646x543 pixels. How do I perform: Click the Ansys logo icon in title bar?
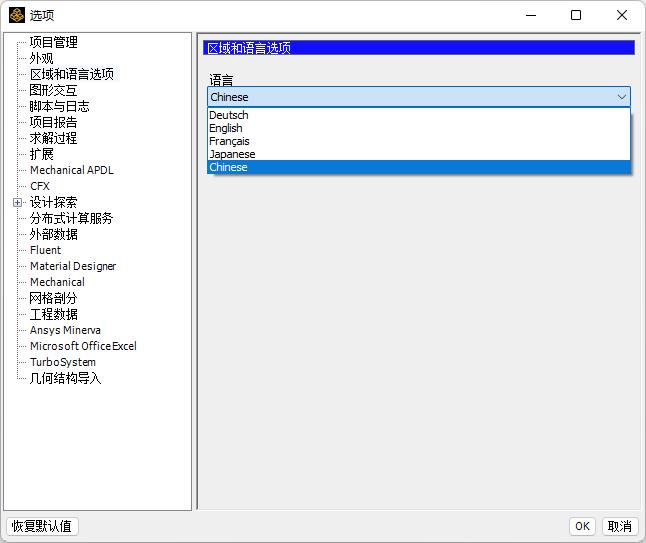(17, 15)
